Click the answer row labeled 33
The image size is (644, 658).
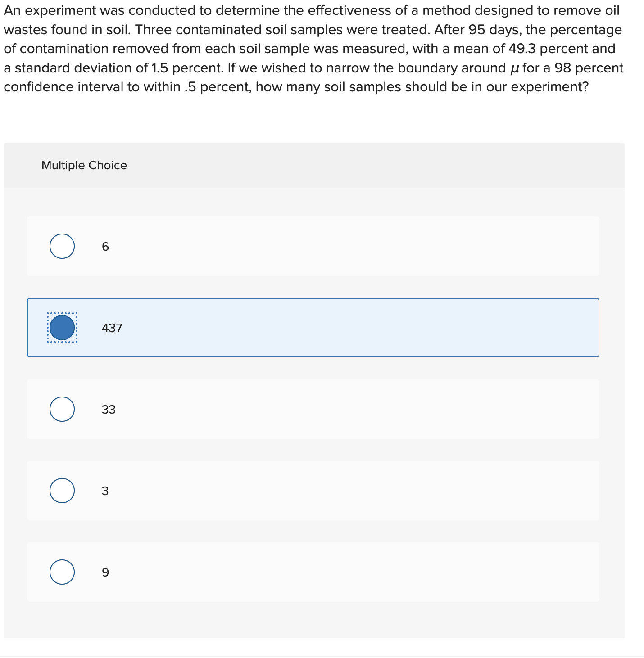click(x=315, y=409)
